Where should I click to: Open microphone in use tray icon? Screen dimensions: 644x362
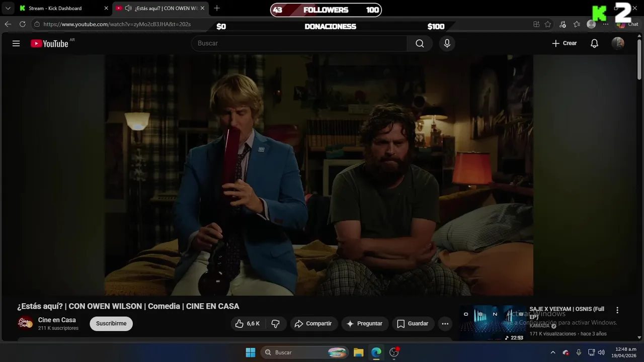tap(579, 352)
